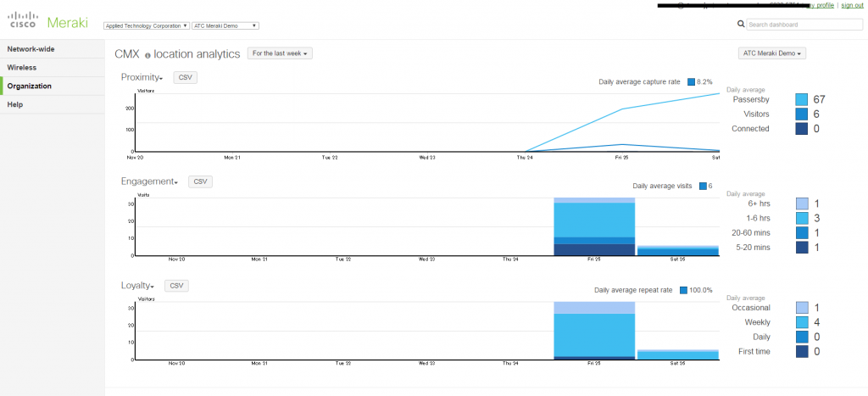Click the 'Daily average visits' text
The image size is (868, 396).
(x=662, y=186)
